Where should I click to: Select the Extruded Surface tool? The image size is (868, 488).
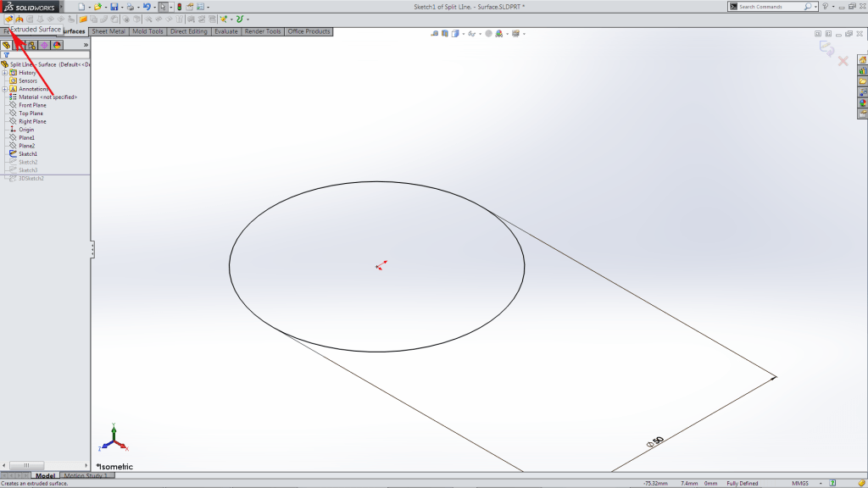point(8,19)
